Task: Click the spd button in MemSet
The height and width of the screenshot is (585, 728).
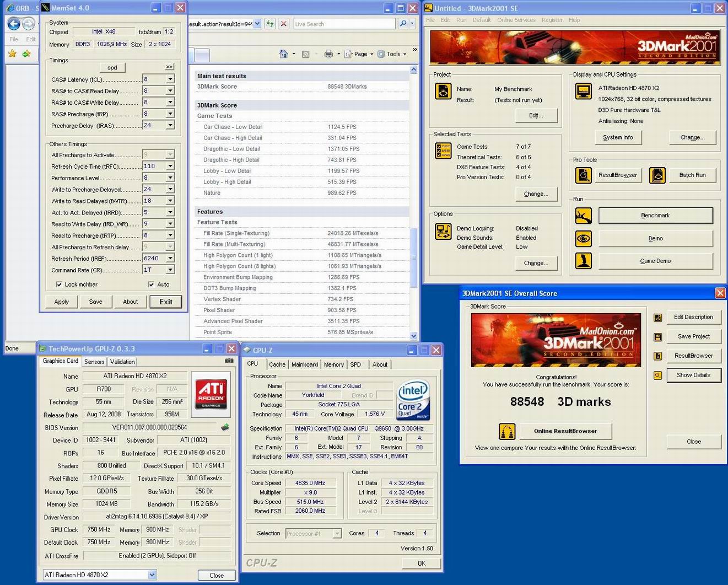Action: click(112, 67)
